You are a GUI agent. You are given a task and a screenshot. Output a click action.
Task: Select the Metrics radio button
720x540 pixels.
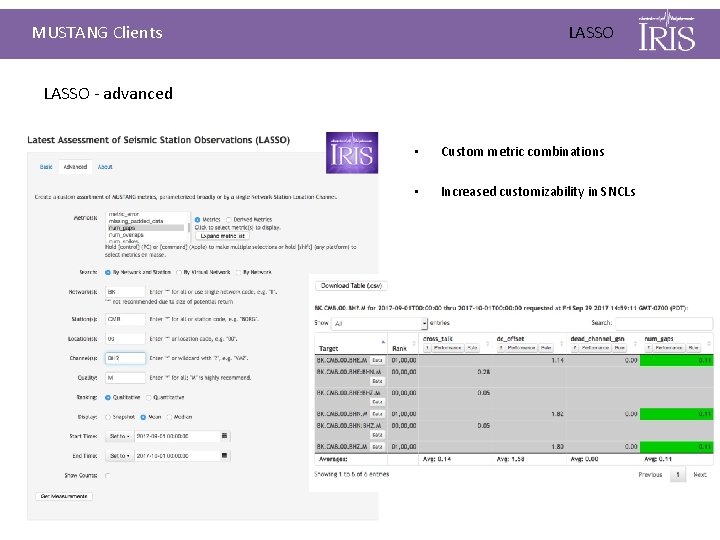point(197,219)
